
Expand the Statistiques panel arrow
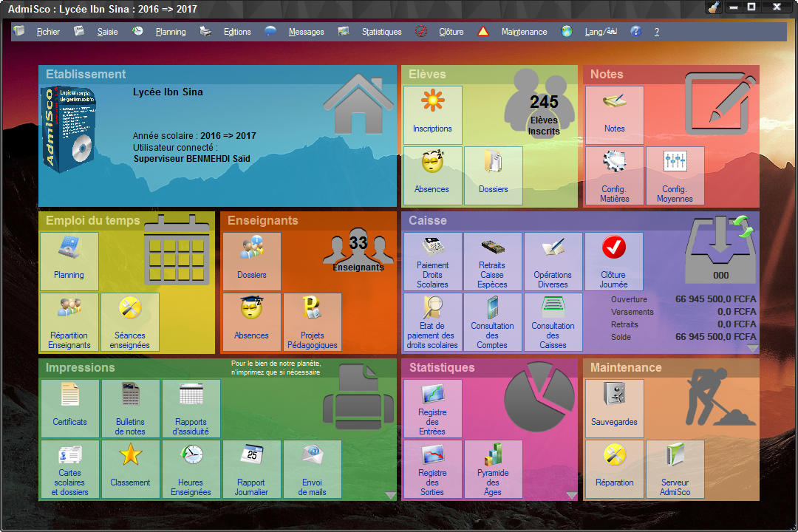(x=571, y=496)
